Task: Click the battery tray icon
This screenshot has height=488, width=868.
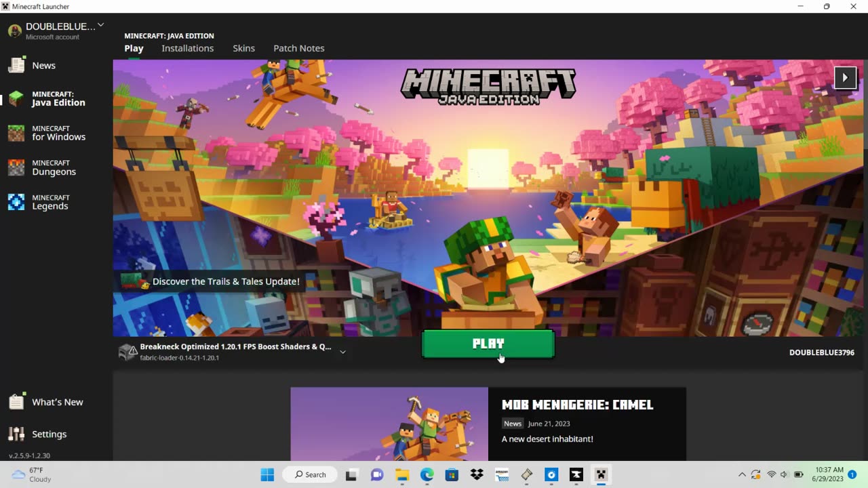Action: click(x=798, y=474)
